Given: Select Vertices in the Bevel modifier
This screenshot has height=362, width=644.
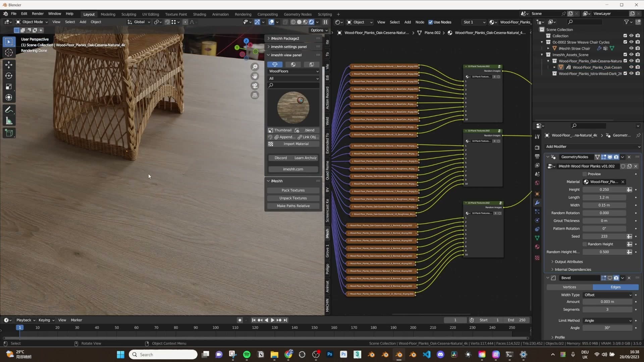Looking at the screenshot, I should [x=570, y=287].
